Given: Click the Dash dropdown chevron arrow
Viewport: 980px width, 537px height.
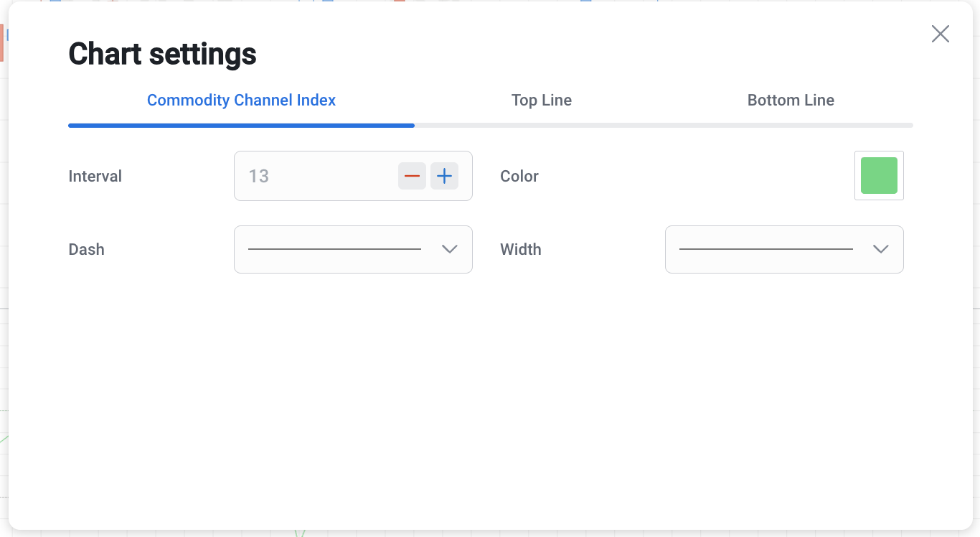Looking at the screenshot, I should (x=450, y=249).
